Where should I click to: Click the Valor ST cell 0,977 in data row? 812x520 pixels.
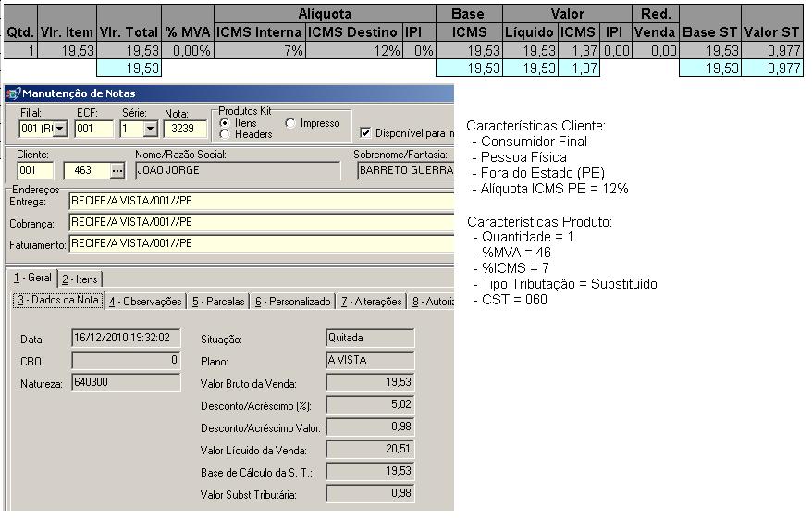pyautogui.click(x=772, y=51)
